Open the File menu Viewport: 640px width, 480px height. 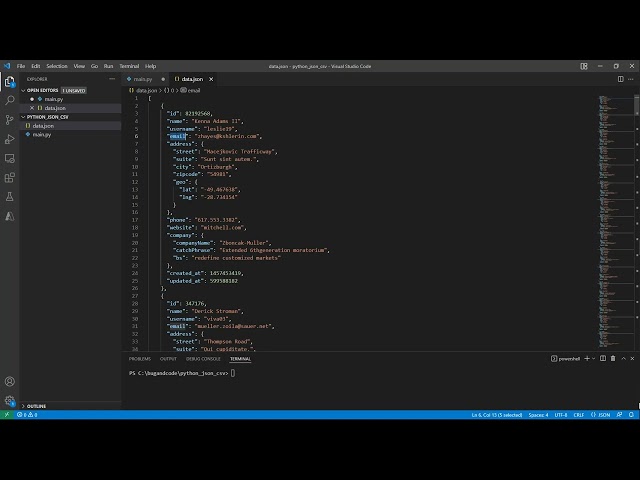21,66
